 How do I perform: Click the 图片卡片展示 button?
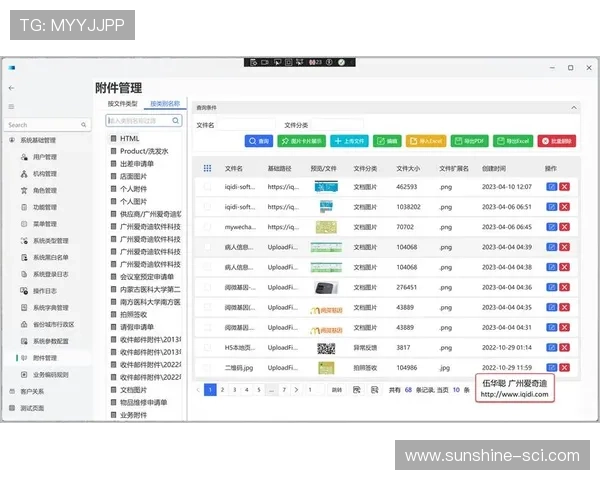(302, 141)
